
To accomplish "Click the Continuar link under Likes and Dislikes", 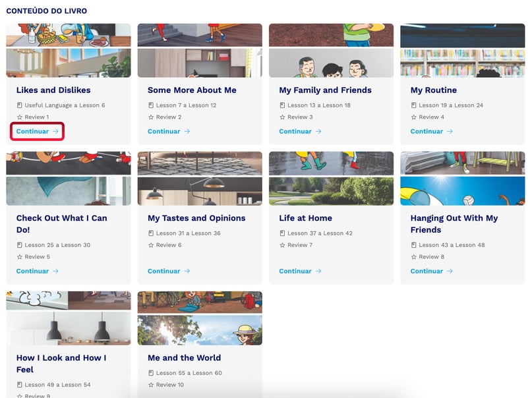I will coord(38,131).
